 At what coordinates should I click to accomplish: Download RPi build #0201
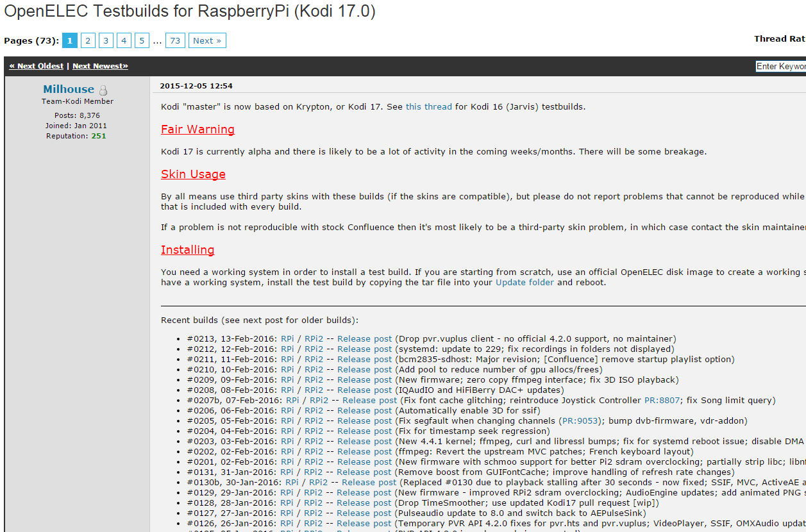pyautogui.click(x=287, y=461)
